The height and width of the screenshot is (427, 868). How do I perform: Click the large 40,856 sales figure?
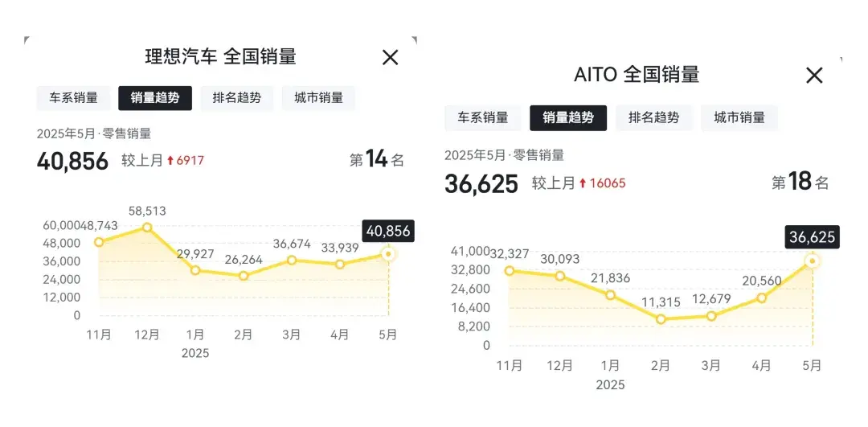coord(72,161)
